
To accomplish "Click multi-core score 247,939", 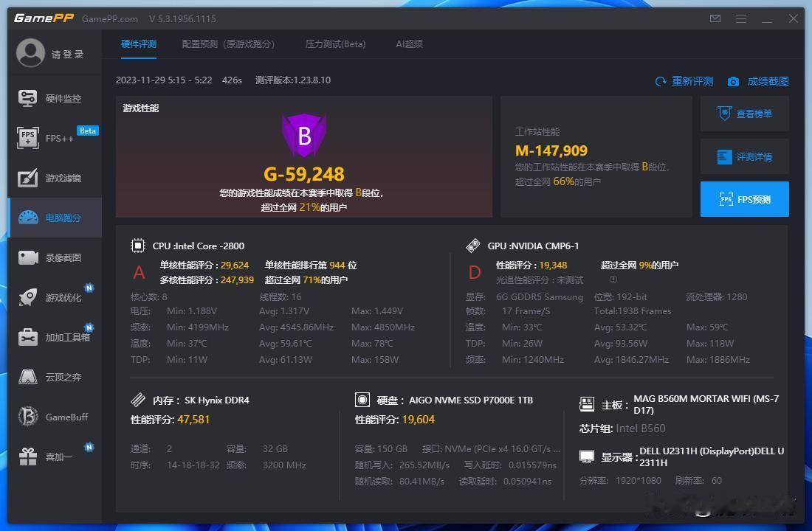I will (x=237, y=280).
